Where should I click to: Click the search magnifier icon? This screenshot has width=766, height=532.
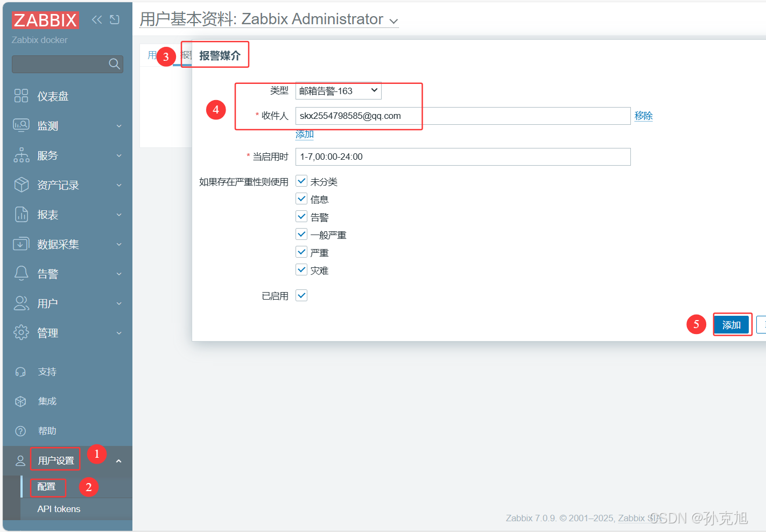pos(114,64)
